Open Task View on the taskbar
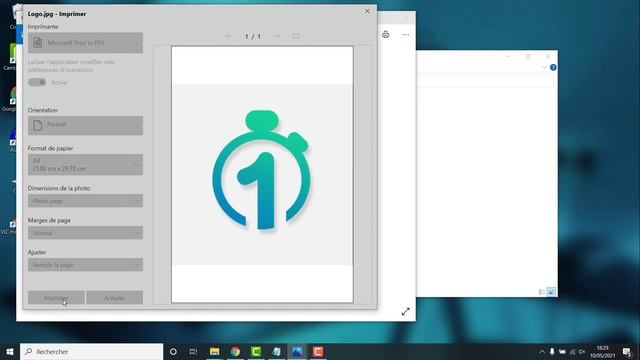This screenshot has height=360, width=640. coord(193,351)
